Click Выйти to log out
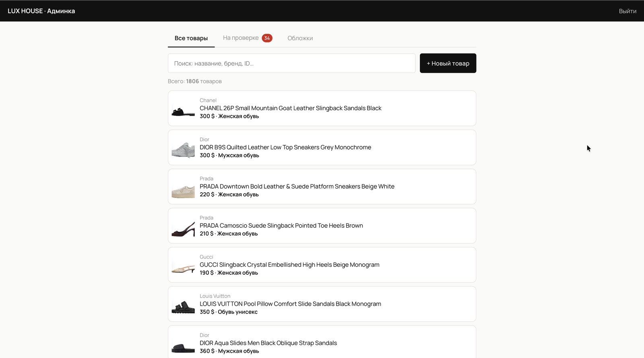The height and width of the screenshot is (358, 644). 627,11
